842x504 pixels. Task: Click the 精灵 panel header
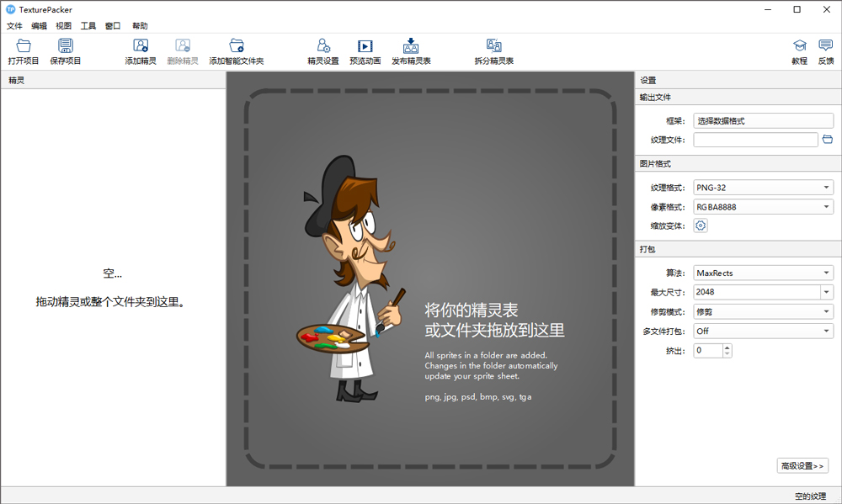point(113,80)
